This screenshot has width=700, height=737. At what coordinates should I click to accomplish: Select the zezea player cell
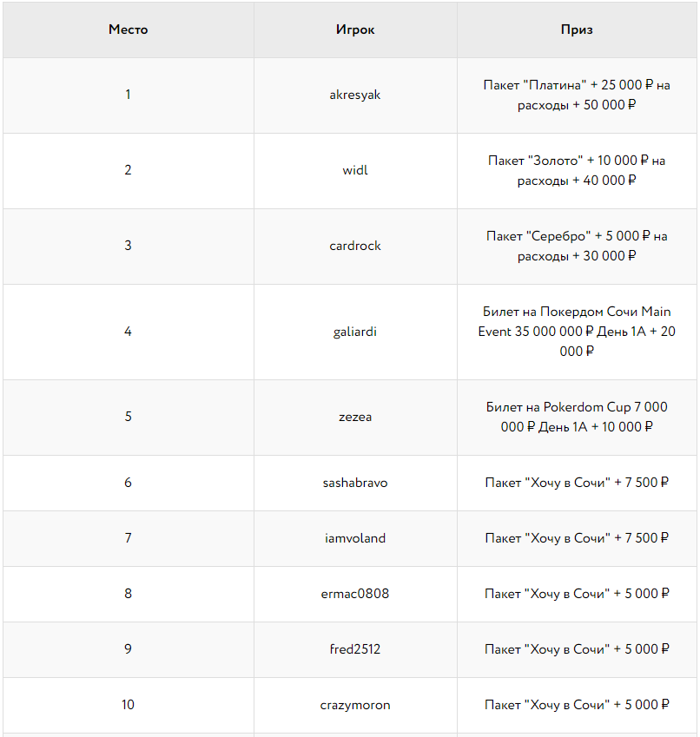[355, 417]
